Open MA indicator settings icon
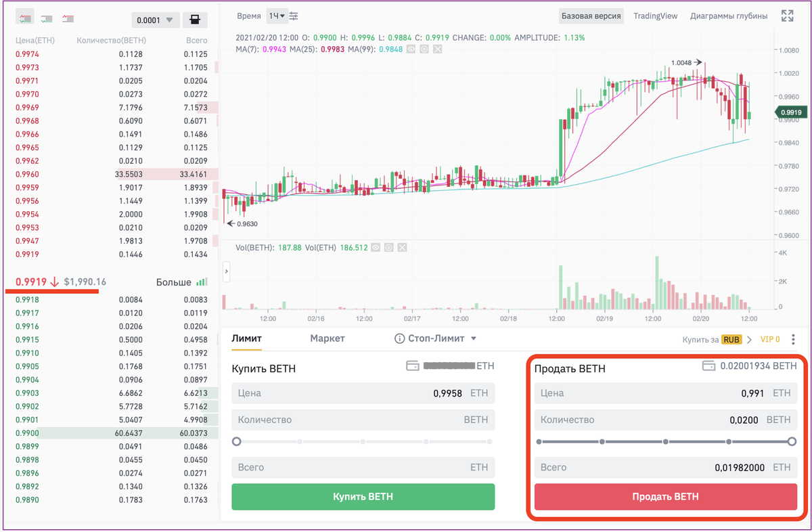This screenshot has width=812, height=532. coord(424,49)
